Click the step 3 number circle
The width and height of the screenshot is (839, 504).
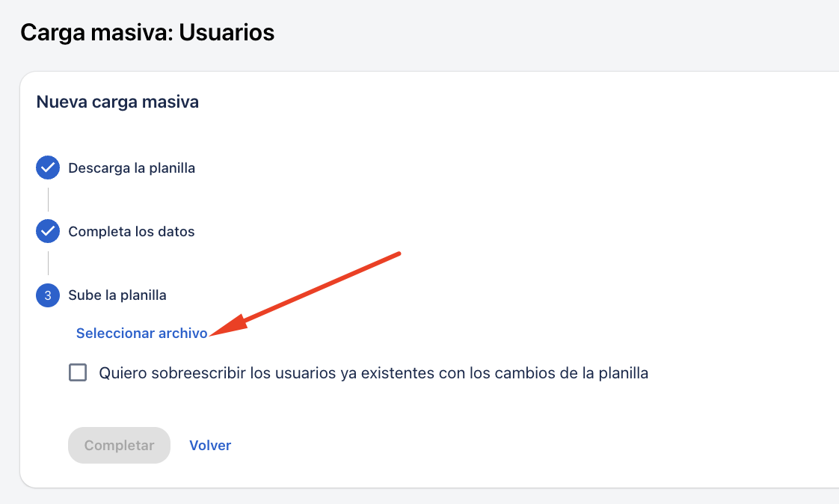pos(48,295)
